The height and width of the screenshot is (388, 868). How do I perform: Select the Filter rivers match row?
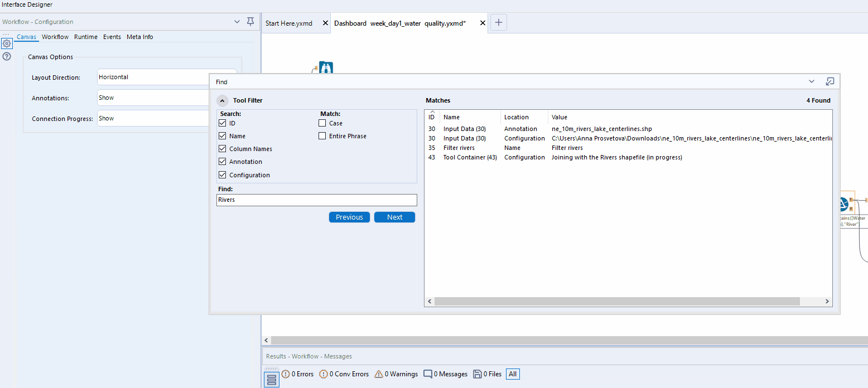629,148
